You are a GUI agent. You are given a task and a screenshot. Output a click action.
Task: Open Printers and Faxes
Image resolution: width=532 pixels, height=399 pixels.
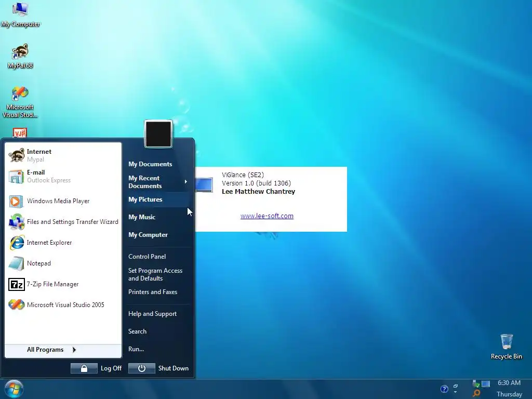coord(157,292)
